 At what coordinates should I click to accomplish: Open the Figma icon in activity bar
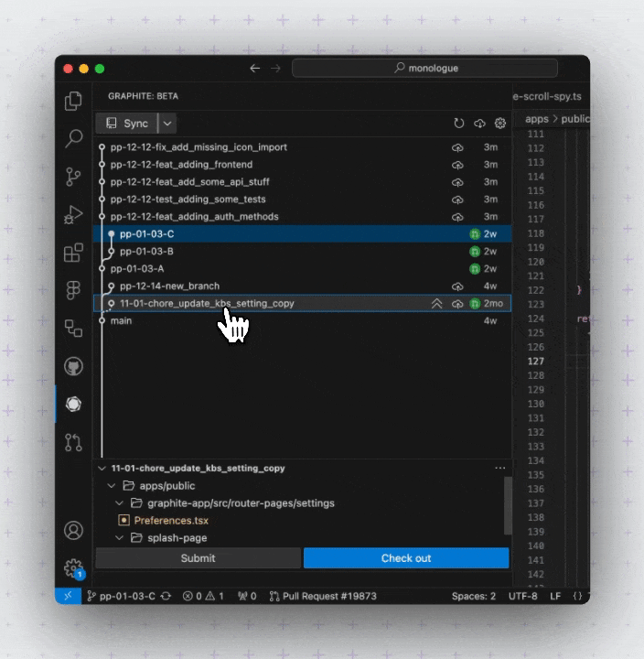(x=73, y=290)
